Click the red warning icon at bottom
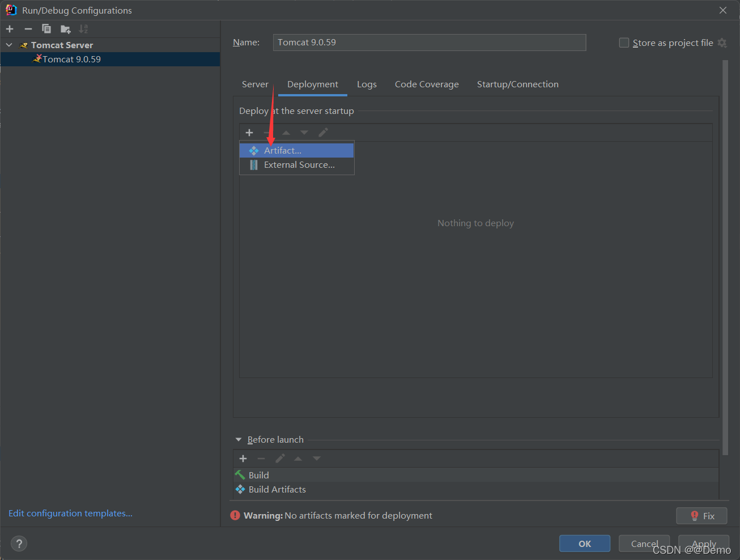The width and height of the screenshot is (740, 560). [235, 515]
